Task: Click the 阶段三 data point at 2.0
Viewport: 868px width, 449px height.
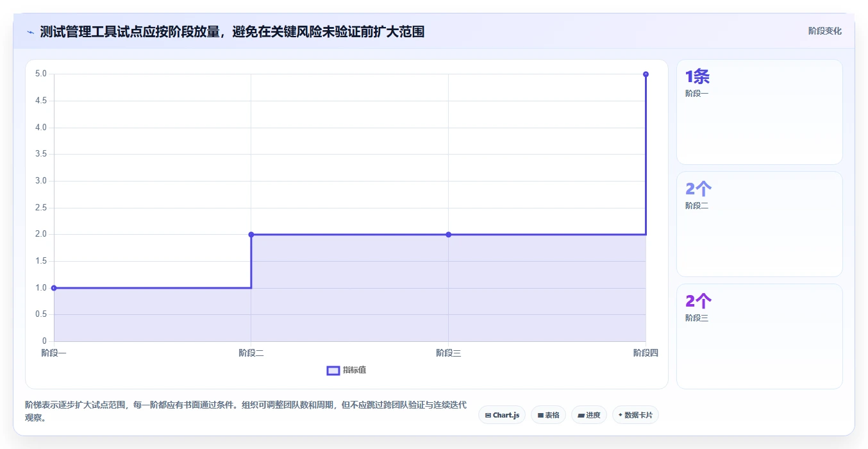Action: click(448, 235)
